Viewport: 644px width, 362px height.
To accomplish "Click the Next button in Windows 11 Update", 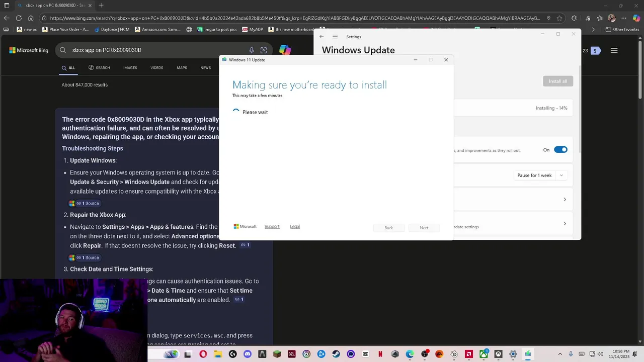I will 424,228.
